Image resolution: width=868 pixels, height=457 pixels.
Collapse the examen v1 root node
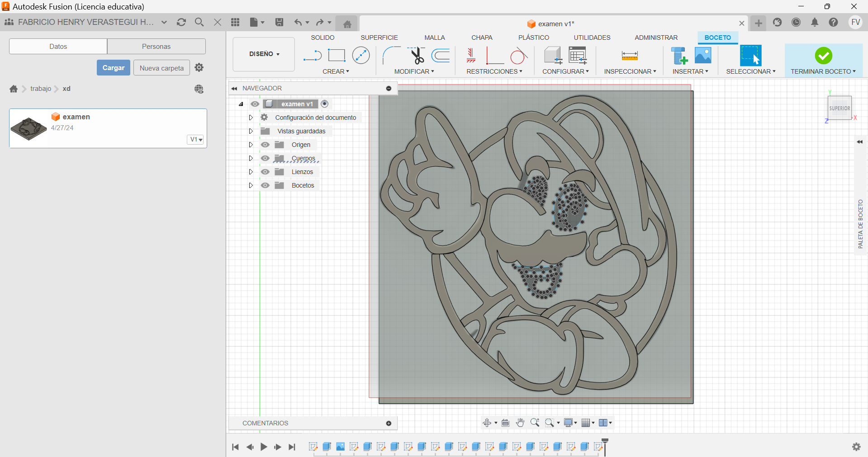[241, 104]
